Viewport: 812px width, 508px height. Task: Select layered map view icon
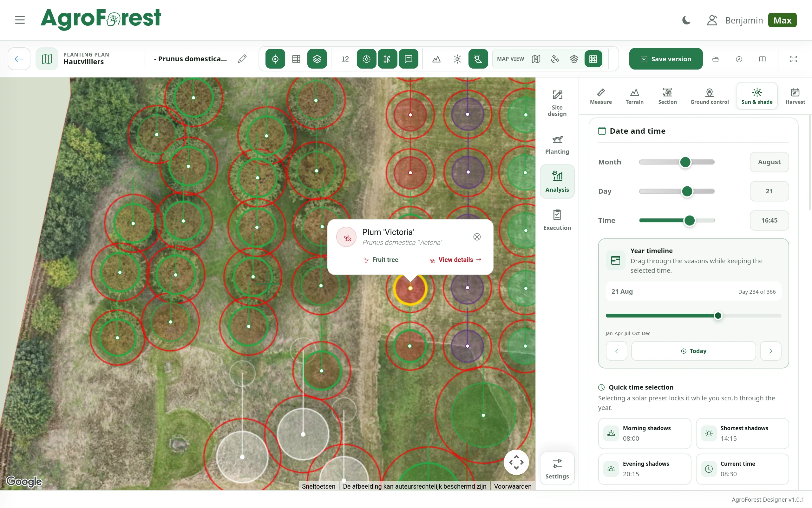(574, 59)
